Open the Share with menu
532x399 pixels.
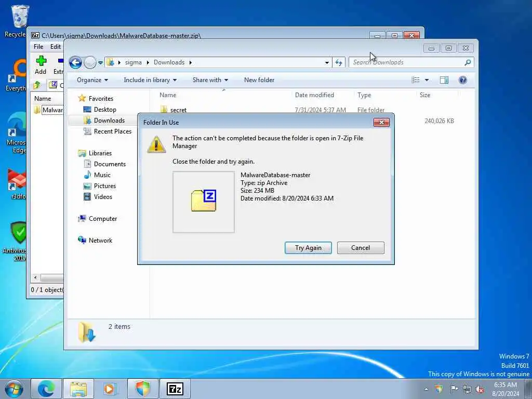coord(210,80)
